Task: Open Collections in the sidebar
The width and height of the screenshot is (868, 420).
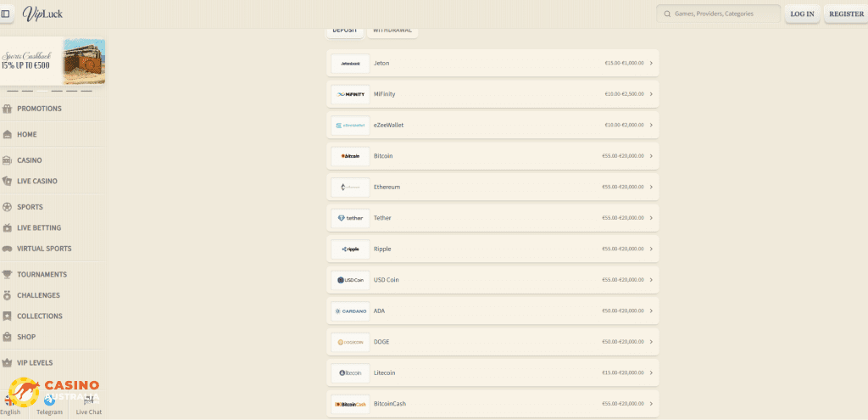Action: click(x=40, y=316)
